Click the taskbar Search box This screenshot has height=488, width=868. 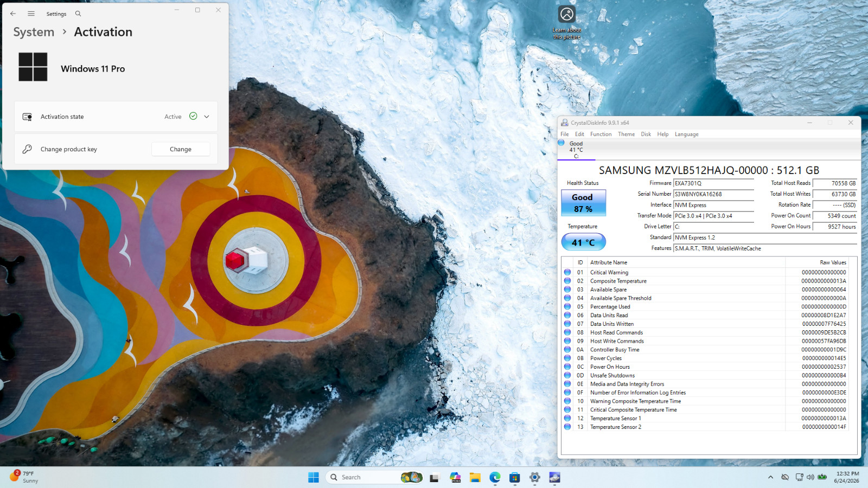[x=374, y=477]
